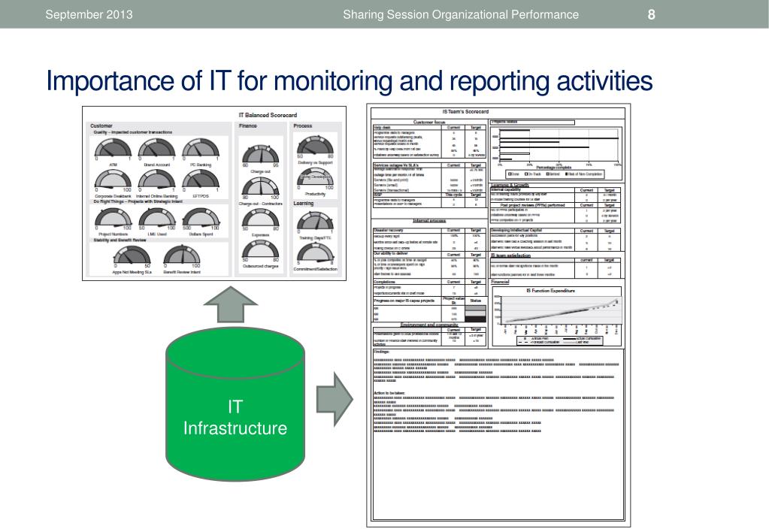Click the Commitment/Satisfaction gauge
The width and height of the screenshot is (769, 532).
[316, 254]
